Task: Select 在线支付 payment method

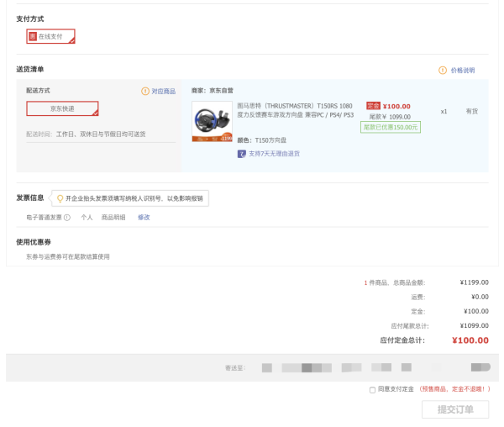Action: point(50,36)
